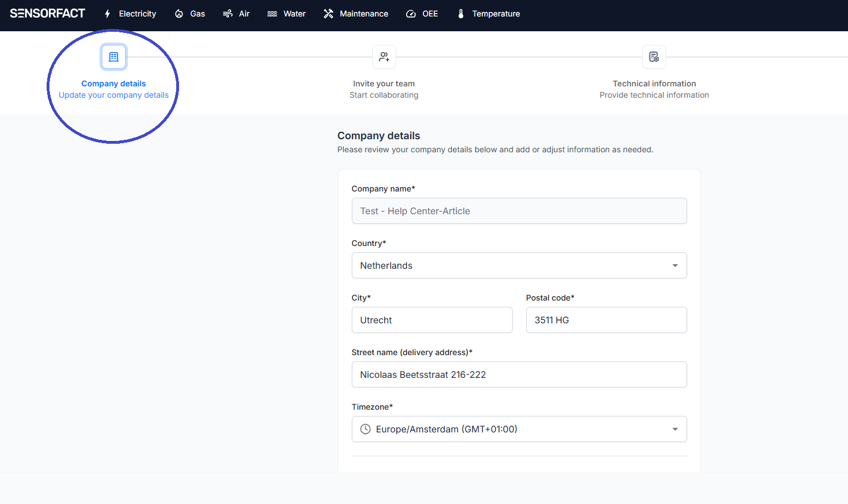
Task: Expand the Timezone dropdown arrow
Action: tap(675, 429)
